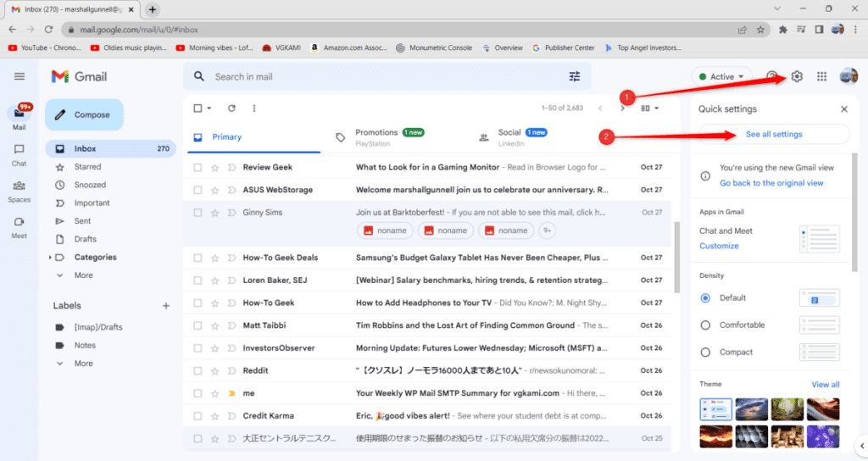Viewport: 868px width, 461px height.
Task: Click Customize under Chat and Meet
Action: 719,246
